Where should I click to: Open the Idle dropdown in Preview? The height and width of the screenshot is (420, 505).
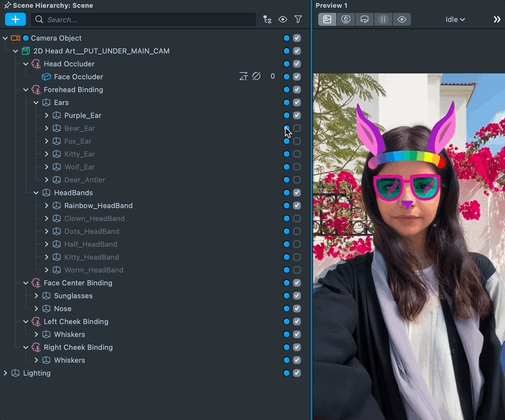click(x=455, y=19)
